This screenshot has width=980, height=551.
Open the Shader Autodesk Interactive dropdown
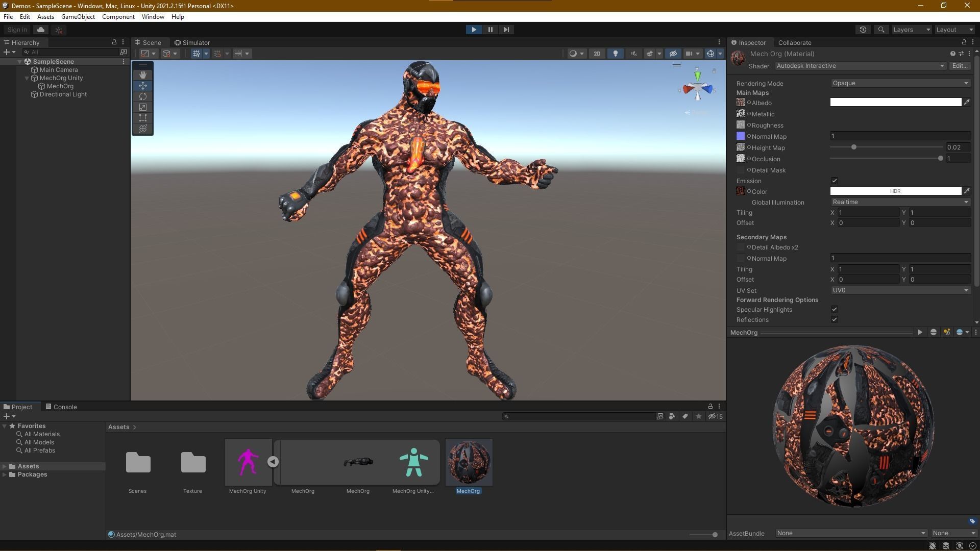(860, 66)
